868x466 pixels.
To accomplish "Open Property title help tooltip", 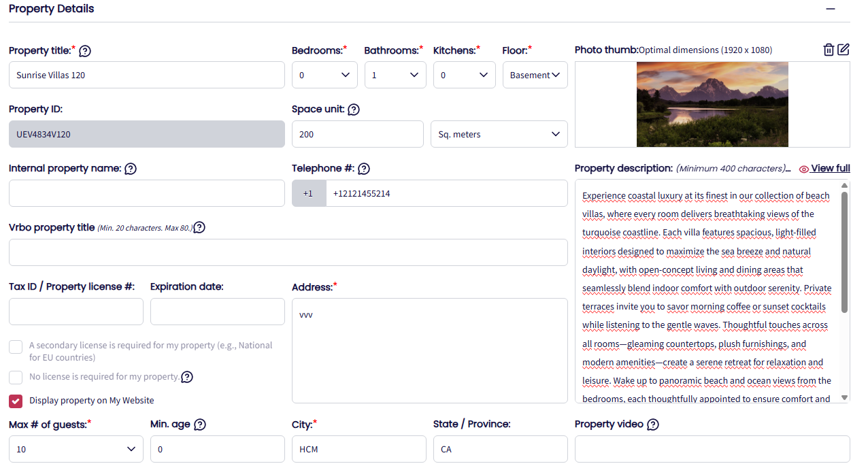I will click(84, 51).
